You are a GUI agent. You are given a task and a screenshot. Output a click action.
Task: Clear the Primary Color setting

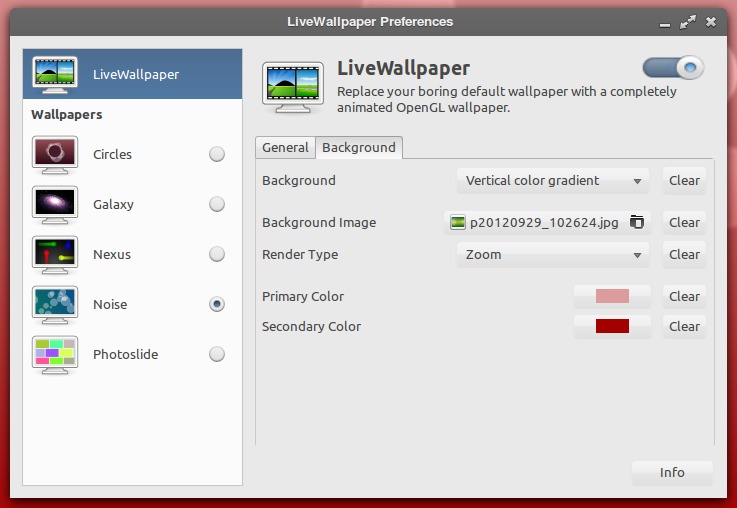point(684,297)
